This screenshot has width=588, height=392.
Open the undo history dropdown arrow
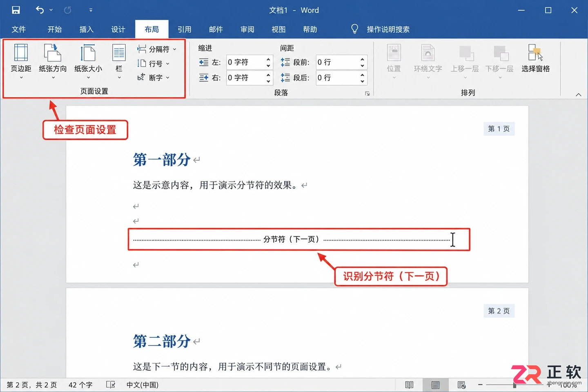(51, 10)
